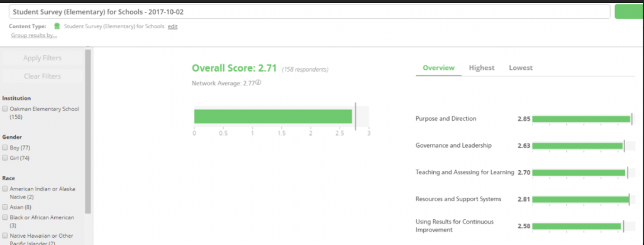Click the Purpose and Direction score bar
This screenshot has width=644, height=245.
pos(581,119)
